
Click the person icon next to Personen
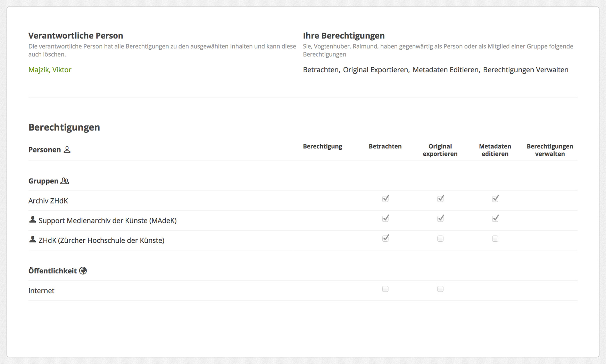point(67,150)
